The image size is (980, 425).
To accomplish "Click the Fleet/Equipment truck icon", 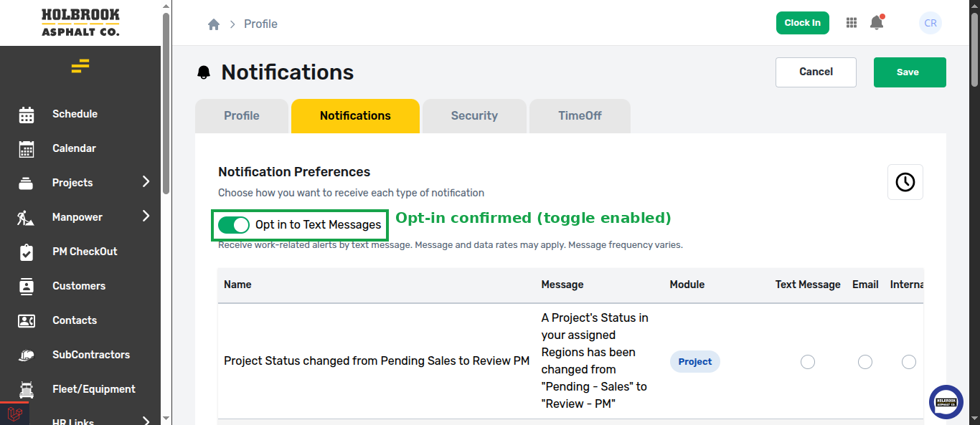I will click(x=27, y=389).
